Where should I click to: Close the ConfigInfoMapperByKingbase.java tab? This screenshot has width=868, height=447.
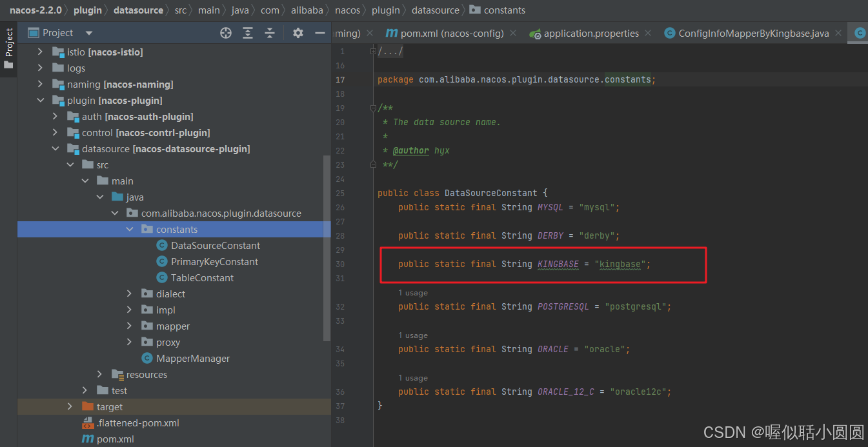point(838,33)
